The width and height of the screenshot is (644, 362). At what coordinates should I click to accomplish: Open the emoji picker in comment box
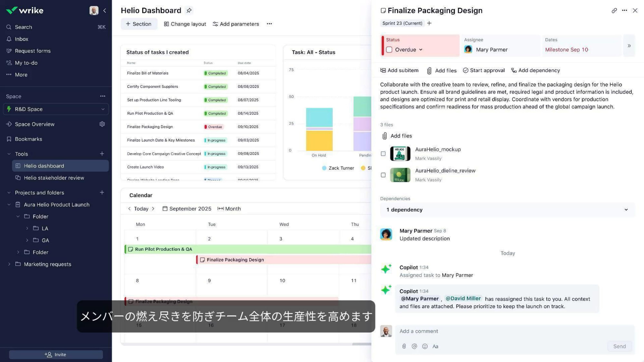pos(425,346)
